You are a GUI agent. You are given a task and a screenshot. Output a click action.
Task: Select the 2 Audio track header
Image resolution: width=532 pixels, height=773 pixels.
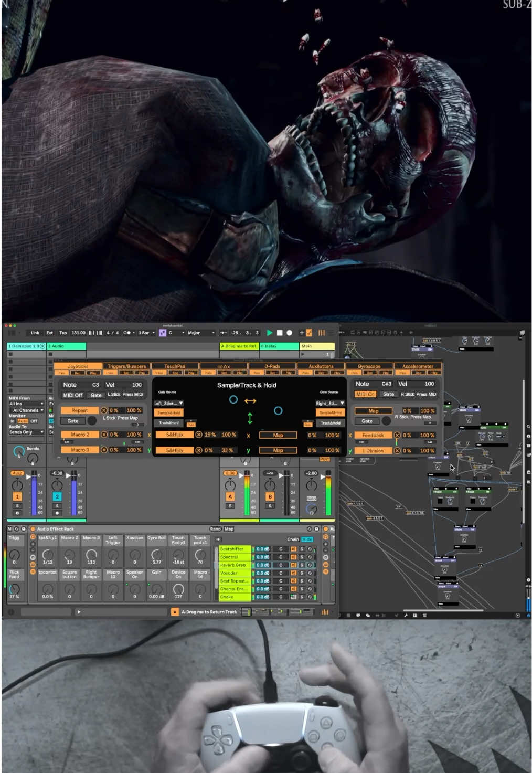(67, 346)
